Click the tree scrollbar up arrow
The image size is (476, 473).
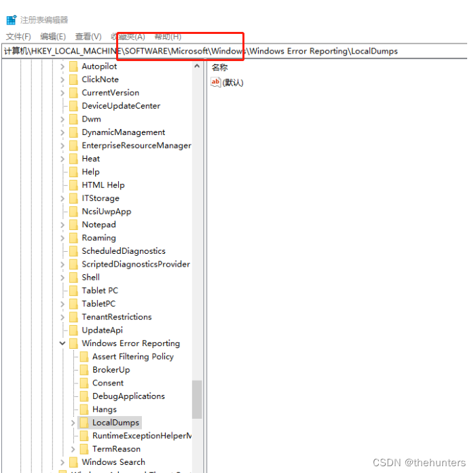pos(197,66)
